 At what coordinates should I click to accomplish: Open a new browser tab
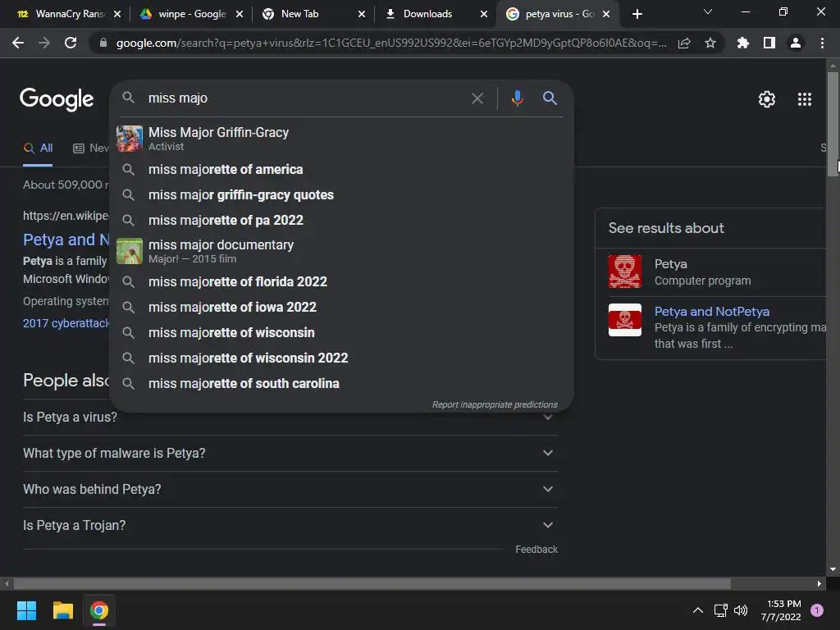[x=637, y=14]
